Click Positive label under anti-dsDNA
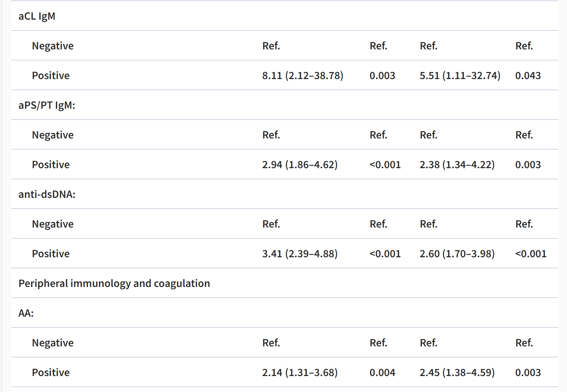The image size is (567, 392). (x=51, y=254)
